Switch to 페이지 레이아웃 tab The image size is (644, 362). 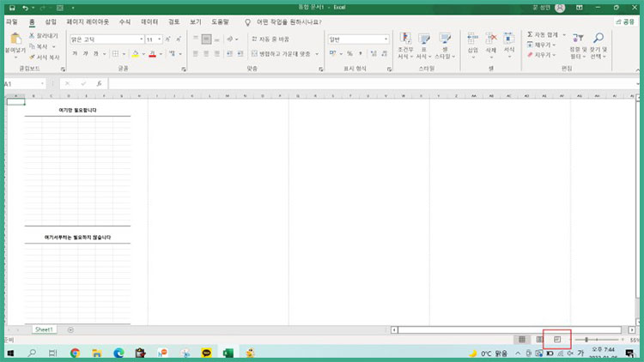point(88,21)
